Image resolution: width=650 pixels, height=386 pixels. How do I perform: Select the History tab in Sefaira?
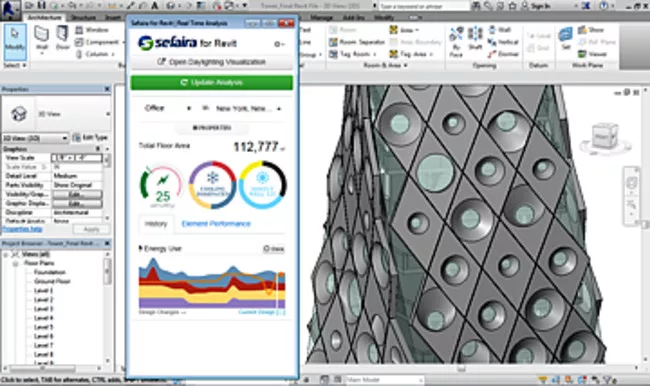tap(156, 224)
